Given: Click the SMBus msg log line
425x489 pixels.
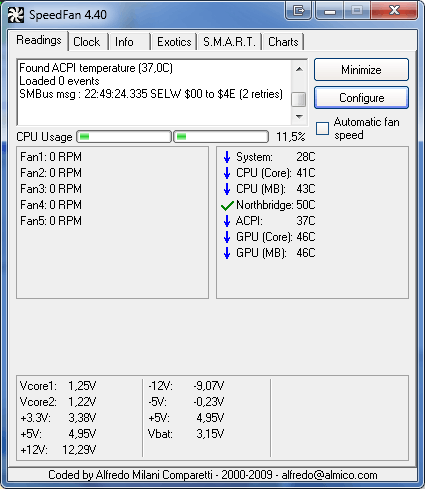Looking at the screenshot, I should point(151,94).
